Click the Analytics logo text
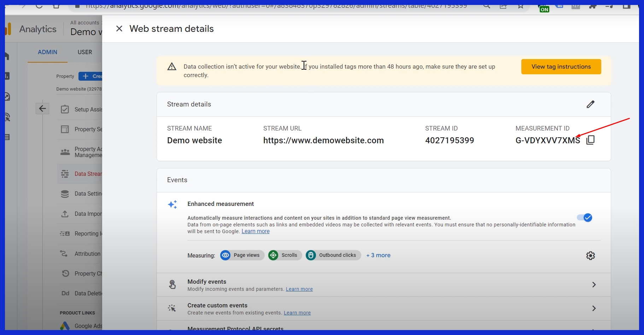 coord(38,29)
